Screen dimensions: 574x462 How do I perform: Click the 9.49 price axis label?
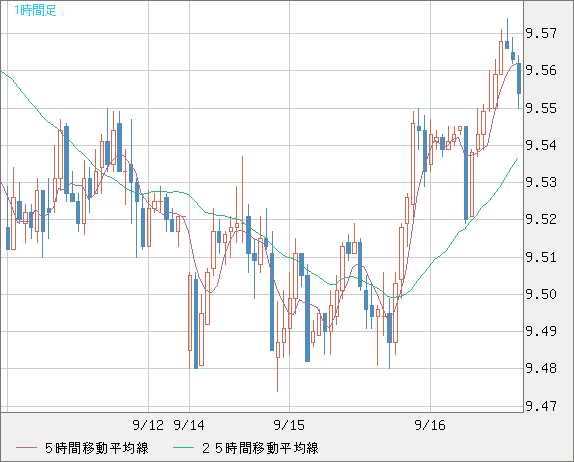pos(541,331)
